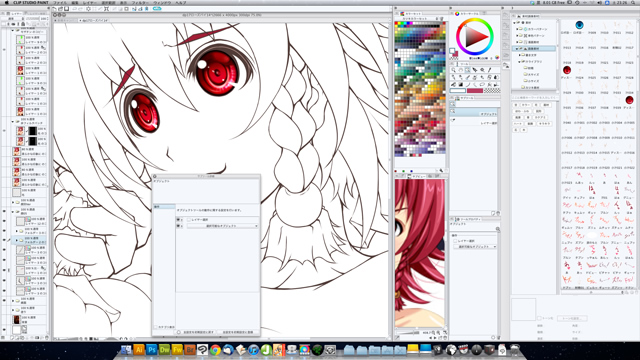Select the crimson main color swatch below tools

[475, 91]
